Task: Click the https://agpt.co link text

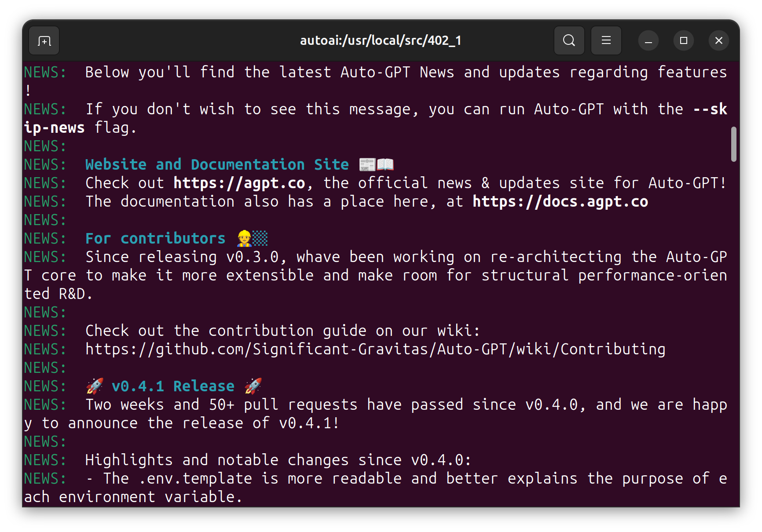Action: [239, 183]
